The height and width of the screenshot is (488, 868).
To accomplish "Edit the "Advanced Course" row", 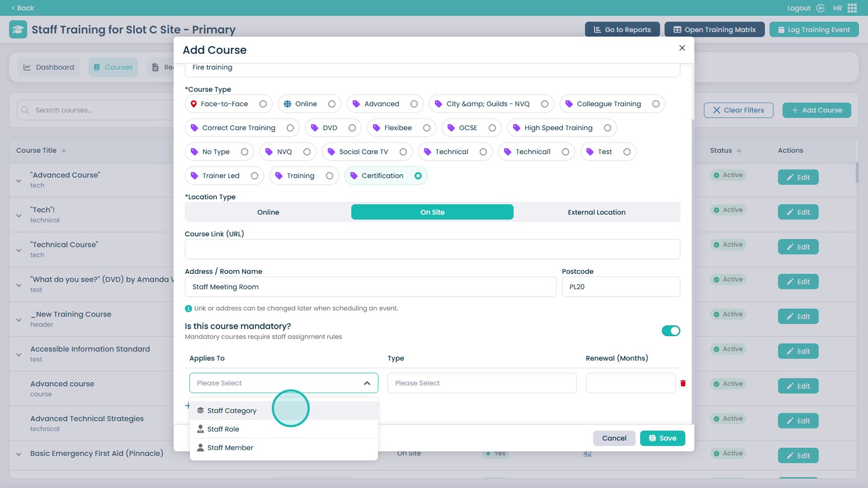I will (798, 177).
